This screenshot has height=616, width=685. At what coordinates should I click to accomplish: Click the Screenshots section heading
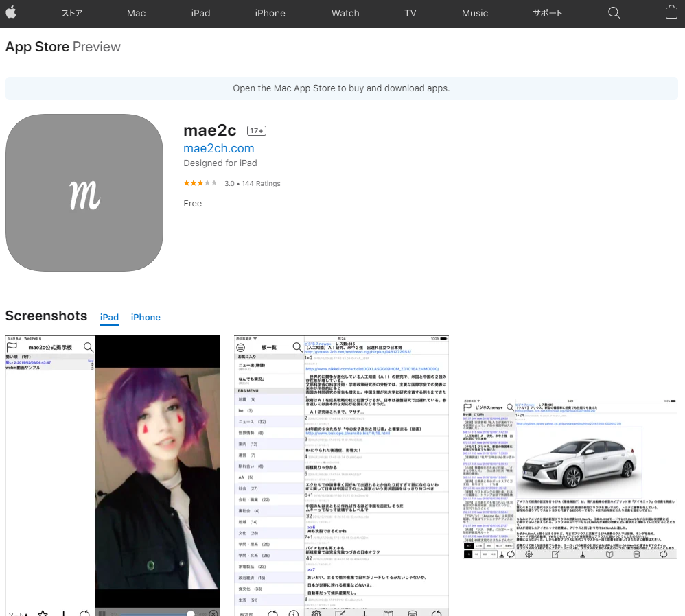click(x=46, y=316)
